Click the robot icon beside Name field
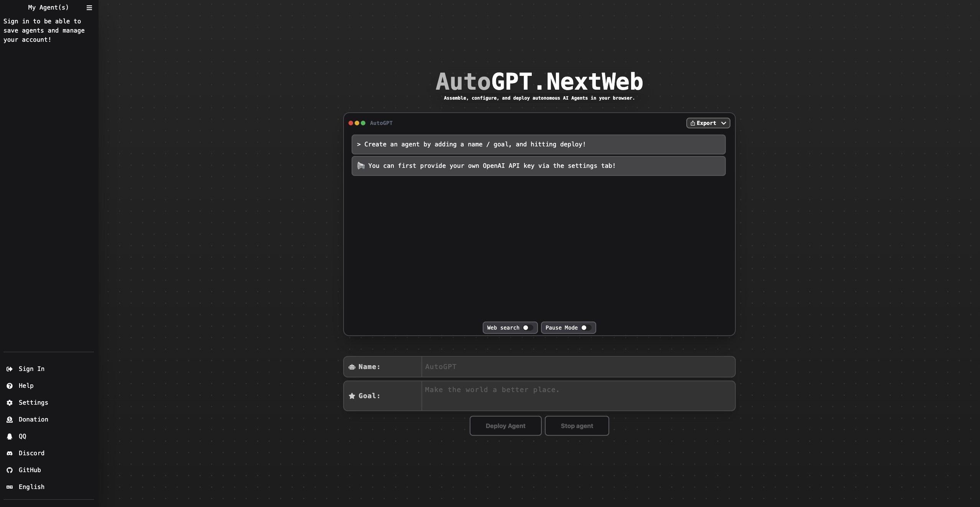980x507 pixels. tap(352, 367)
